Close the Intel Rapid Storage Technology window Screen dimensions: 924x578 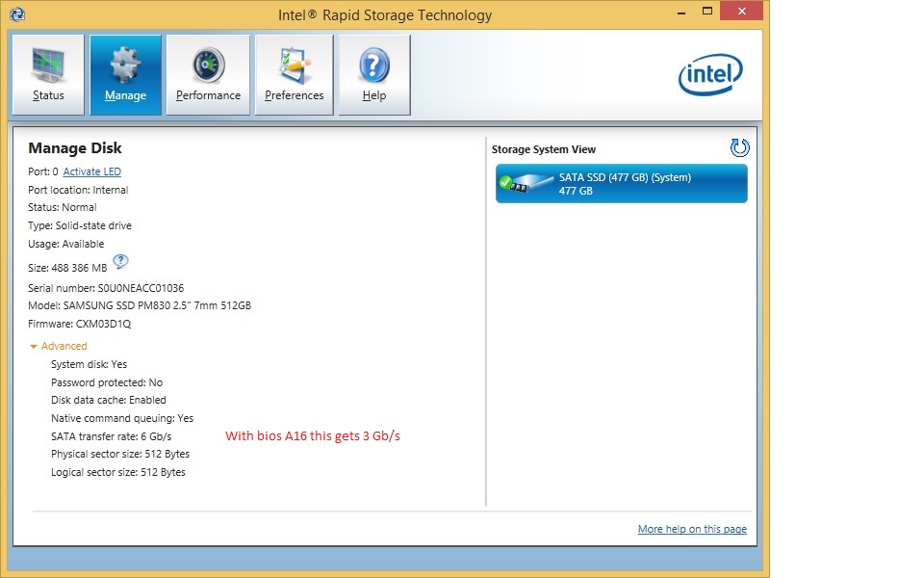741,12
